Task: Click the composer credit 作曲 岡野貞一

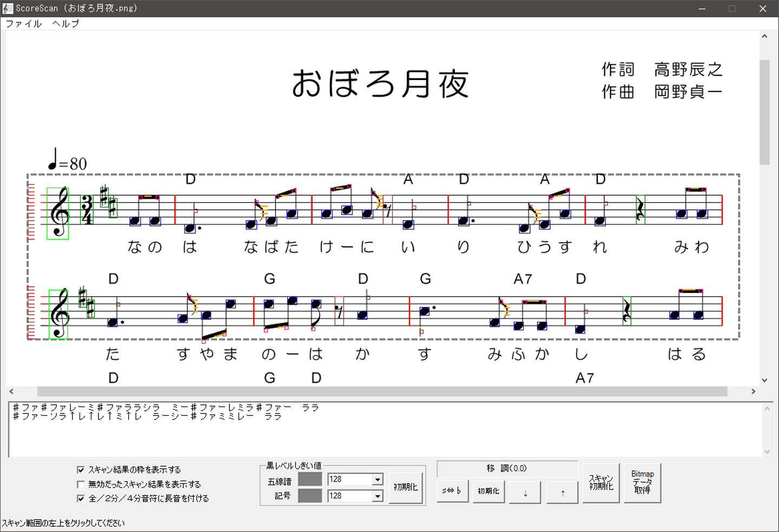Action: pyautogui.click(x=662, y=91)
